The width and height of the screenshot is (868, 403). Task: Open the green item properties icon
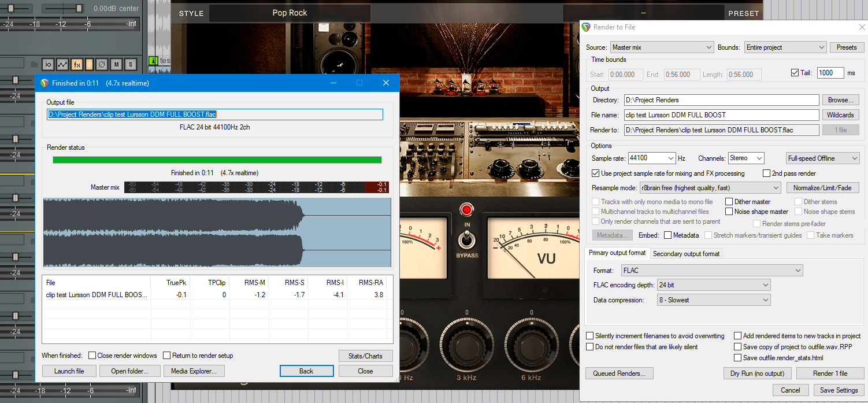(153, 60)
